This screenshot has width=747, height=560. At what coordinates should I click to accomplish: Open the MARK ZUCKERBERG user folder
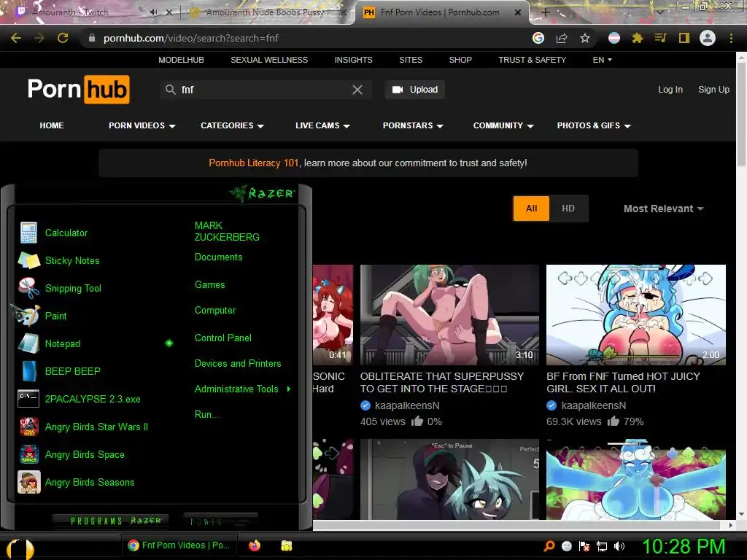(x=227, y=231)
